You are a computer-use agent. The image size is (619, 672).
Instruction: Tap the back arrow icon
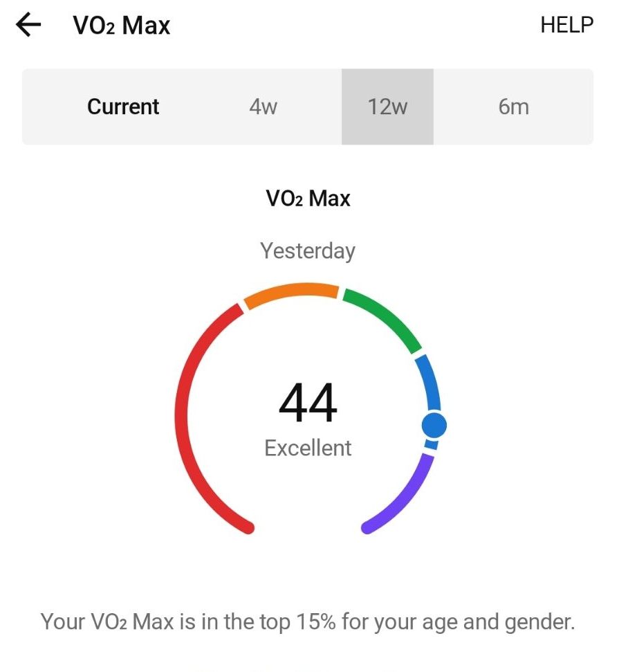(x=29, y=26)
